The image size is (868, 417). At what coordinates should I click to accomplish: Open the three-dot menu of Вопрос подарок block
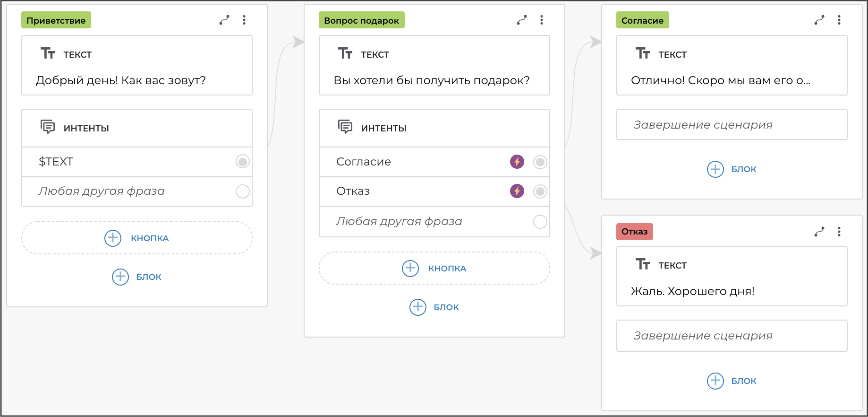point(542,20)
